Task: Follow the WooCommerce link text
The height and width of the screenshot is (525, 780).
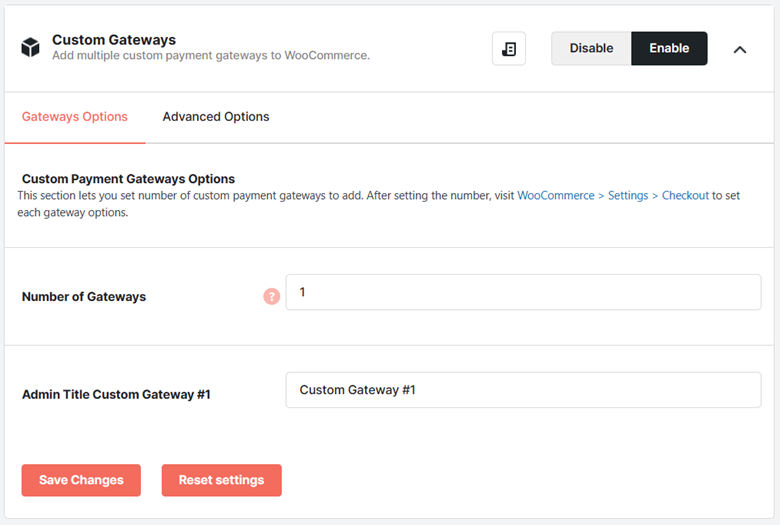Action: pos(556,196)
